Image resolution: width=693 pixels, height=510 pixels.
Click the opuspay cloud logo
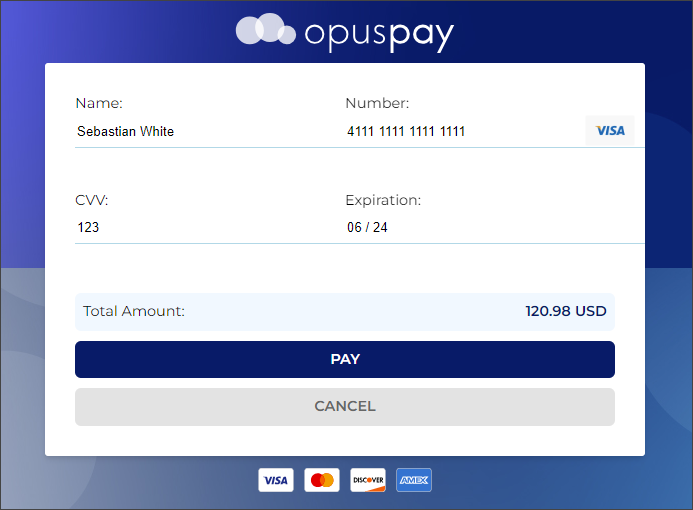[266, 29]
